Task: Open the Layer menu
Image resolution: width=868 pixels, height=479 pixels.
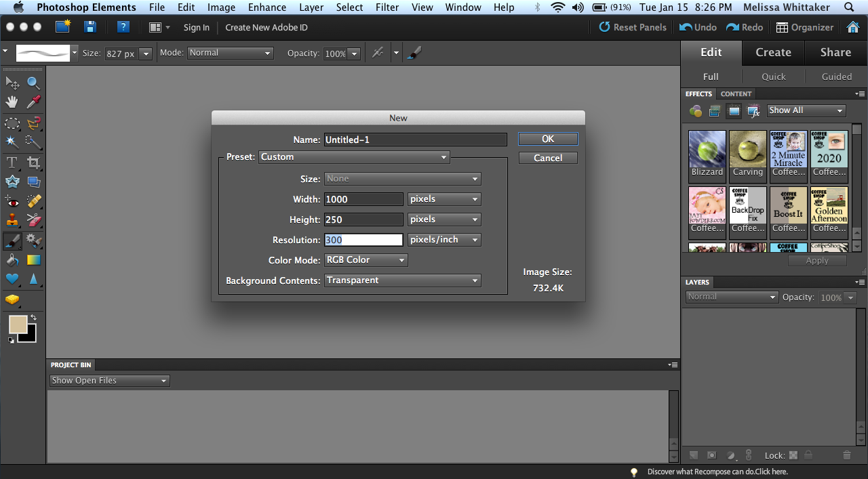Action: tap(311, 7)
